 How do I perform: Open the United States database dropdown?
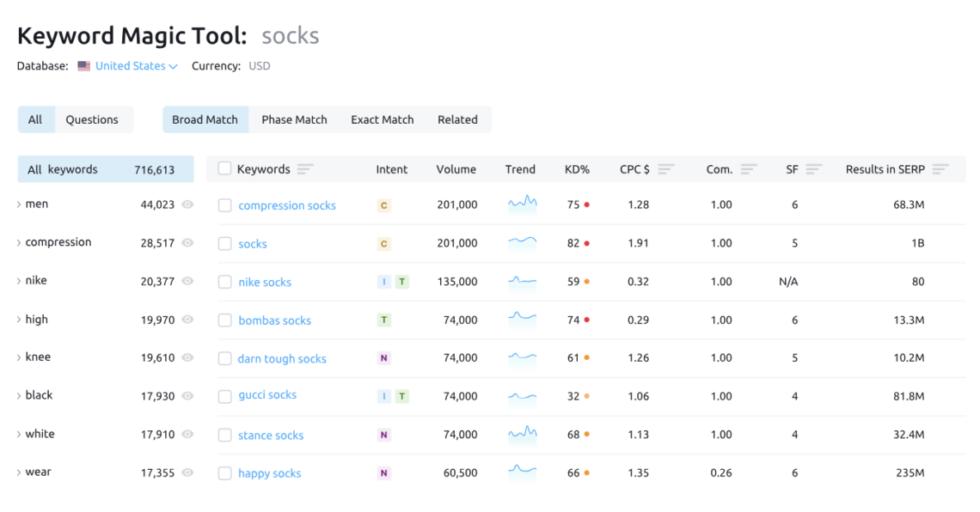tap(136, 66)
